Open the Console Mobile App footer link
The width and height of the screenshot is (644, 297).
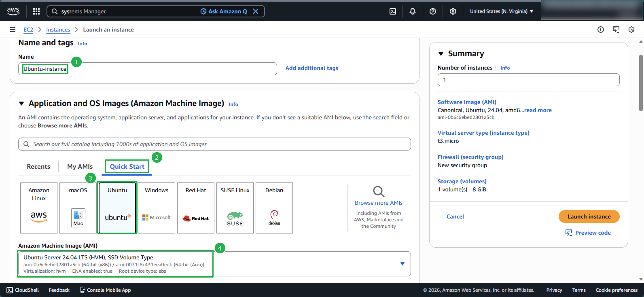[x=106, y=290]
